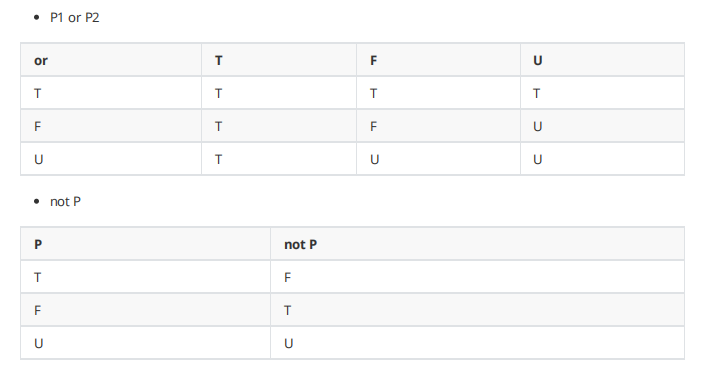Image resolution: width=715 pixels, height=367 pixels.
Task: Click result cell for U or T
Action: tap(279, 159)
